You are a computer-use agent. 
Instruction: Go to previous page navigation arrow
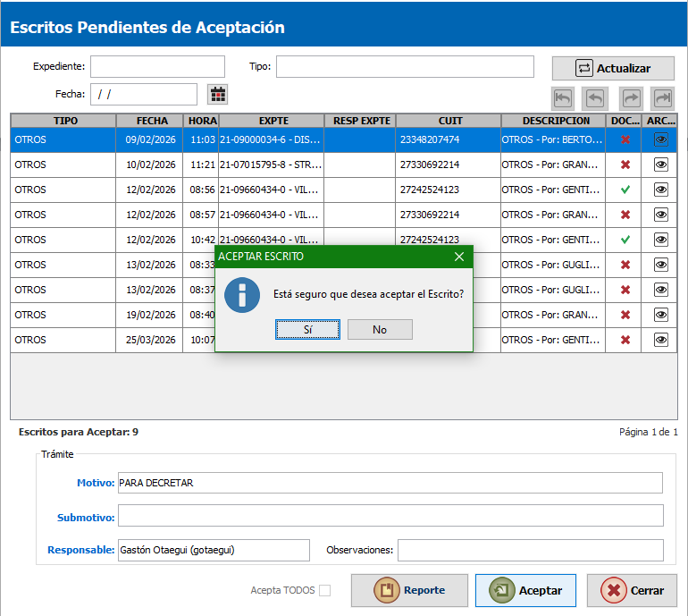[595, 98]
